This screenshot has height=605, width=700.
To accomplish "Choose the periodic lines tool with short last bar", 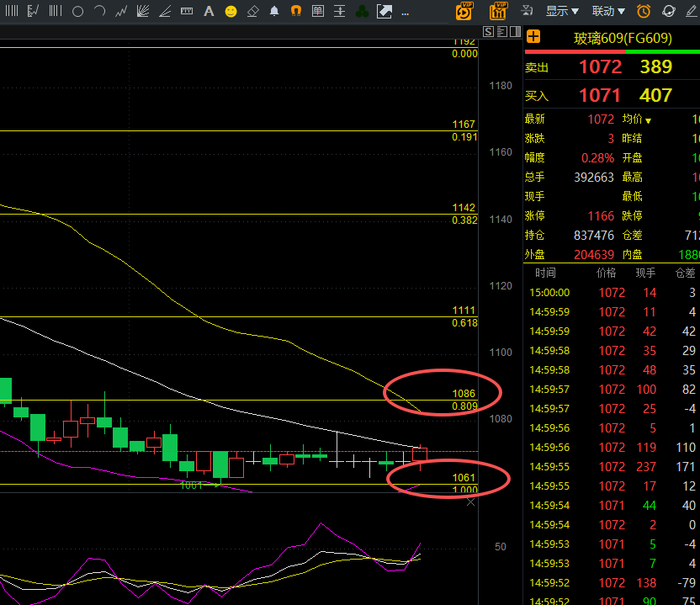I will point(56,11).
